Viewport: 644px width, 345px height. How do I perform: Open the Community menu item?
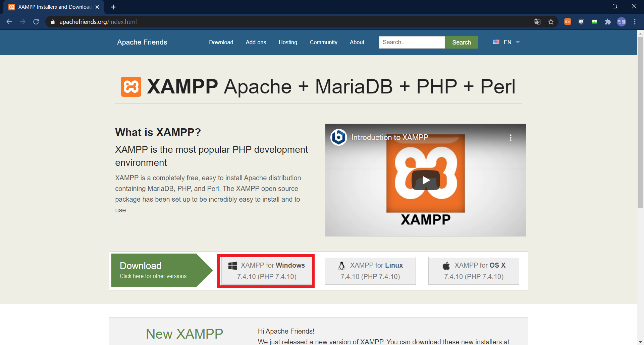(324, 42)
